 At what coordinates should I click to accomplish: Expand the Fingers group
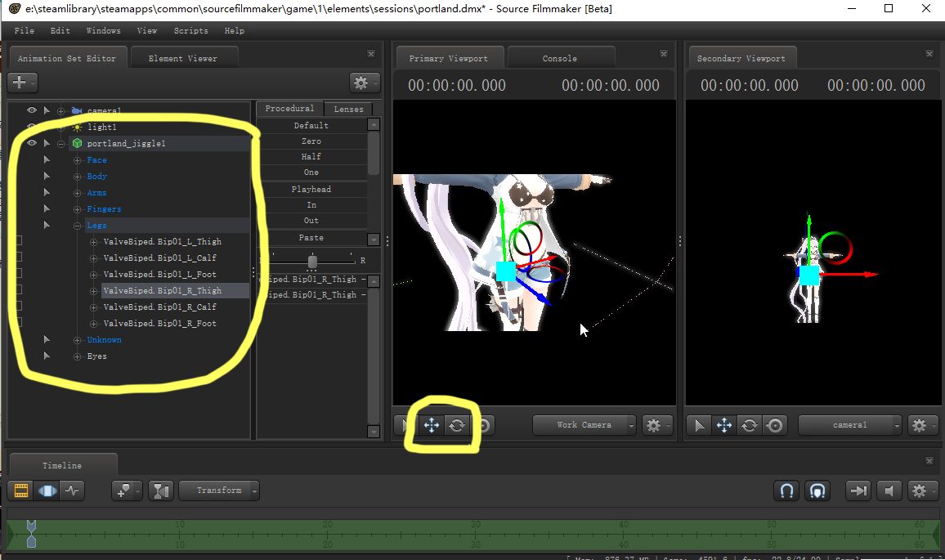tap(77, 209)
